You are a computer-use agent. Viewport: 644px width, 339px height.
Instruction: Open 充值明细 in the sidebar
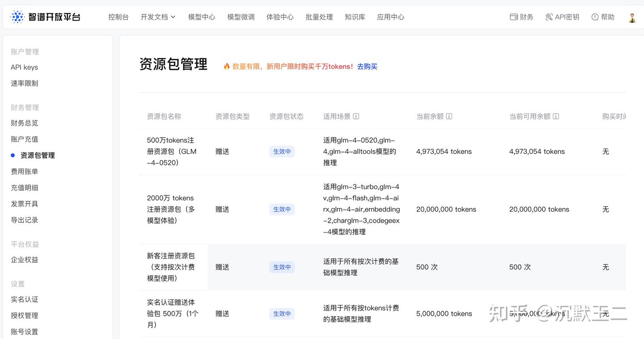point(25,187)
